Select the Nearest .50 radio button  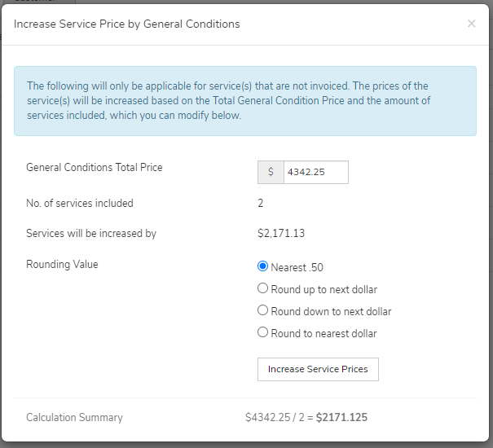point(262,266)
